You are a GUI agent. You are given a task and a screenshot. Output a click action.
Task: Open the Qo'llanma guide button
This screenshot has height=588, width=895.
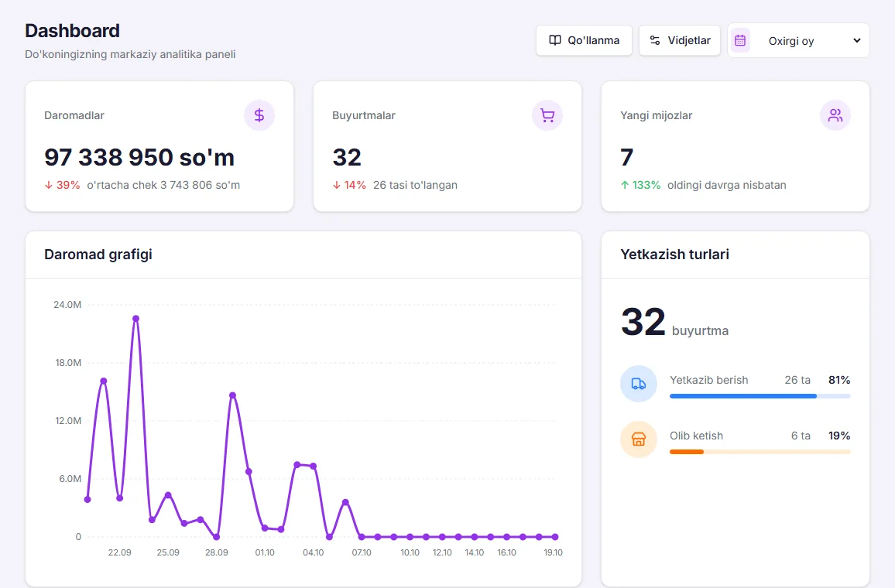pos(584,40)
